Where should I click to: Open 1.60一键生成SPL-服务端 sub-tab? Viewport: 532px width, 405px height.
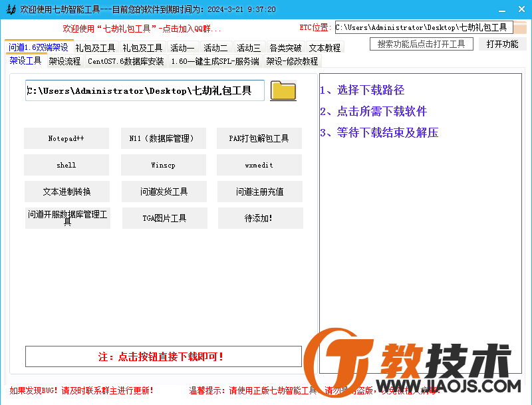[x=215, y=61]
